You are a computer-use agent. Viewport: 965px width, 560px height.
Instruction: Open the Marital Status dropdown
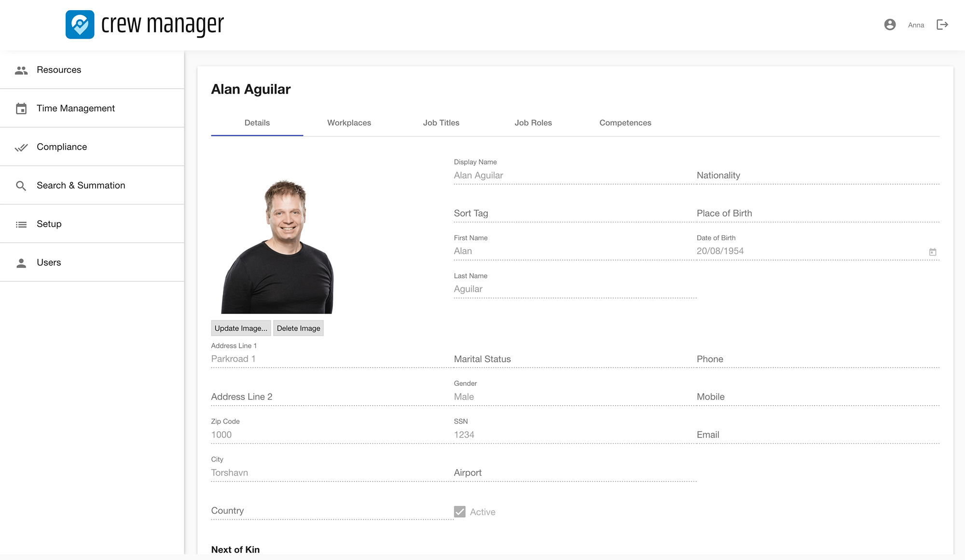pyautogui.click(x=574, y=359)
